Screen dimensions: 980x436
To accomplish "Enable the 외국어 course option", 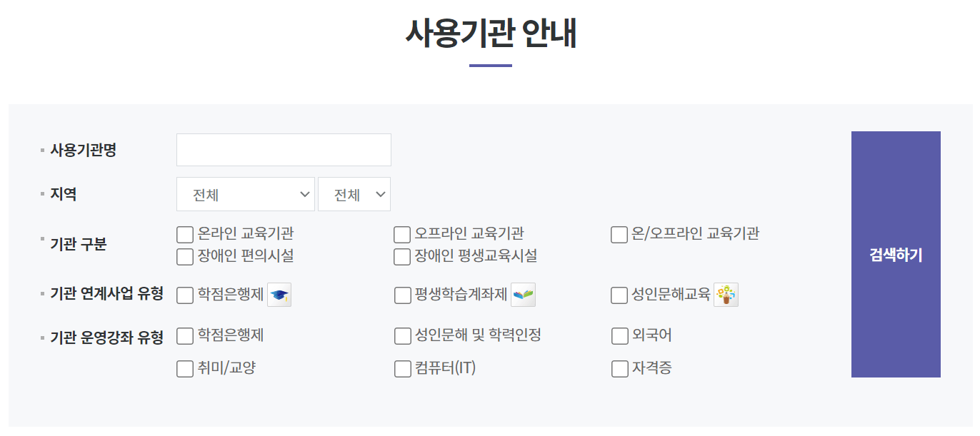I will tap(619, 335).
